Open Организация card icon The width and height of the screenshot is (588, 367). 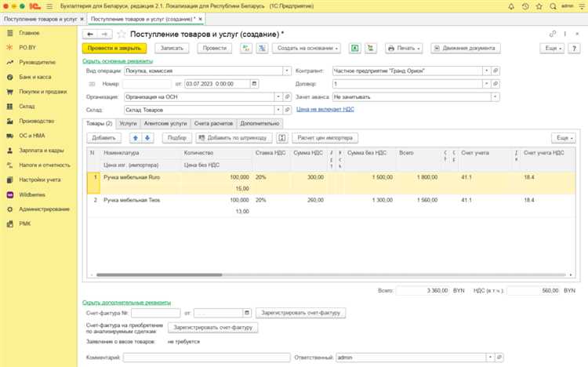287,96
